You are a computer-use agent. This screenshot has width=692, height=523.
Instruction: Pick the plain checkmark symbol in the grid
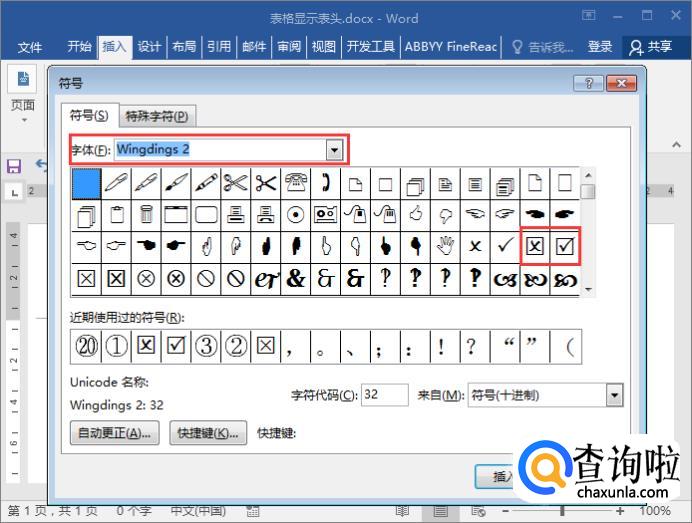click(x=505, y=246)
